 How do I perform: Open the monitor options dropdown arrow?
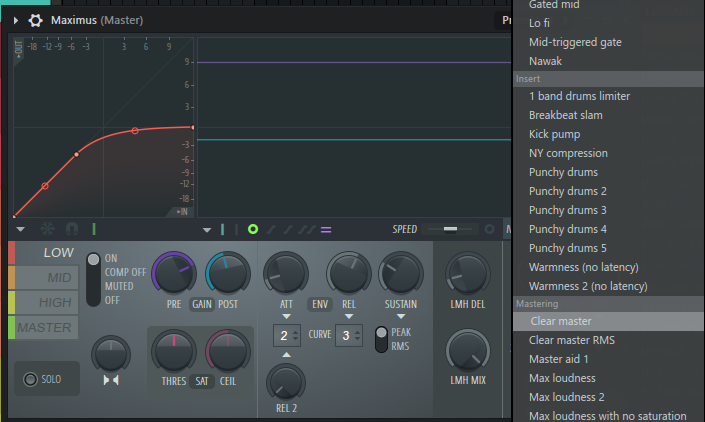click(207, 230)
